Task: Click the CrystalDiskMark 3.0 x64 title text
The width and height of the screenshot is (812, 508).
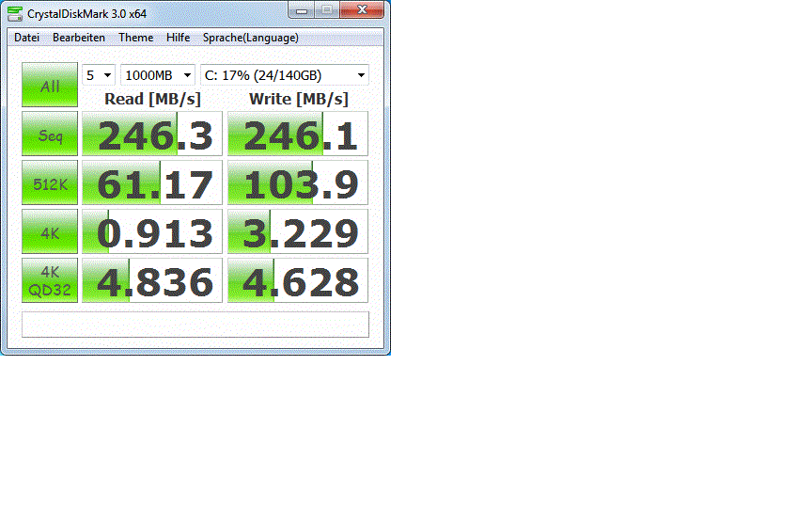Action: click(x=87, y=14)
